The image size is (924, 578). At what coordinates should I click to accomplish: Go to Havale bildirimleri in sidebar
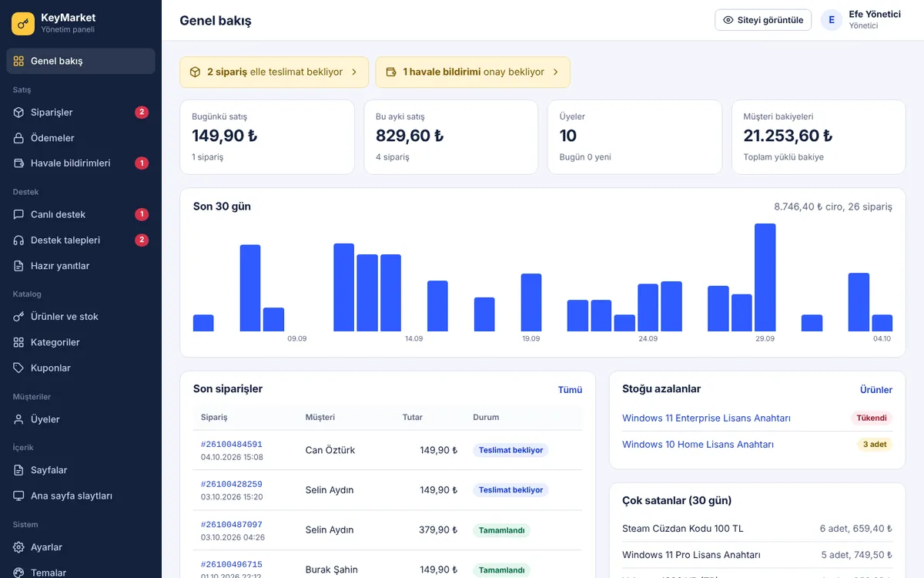pyautogui.click(x=81, y=163)
